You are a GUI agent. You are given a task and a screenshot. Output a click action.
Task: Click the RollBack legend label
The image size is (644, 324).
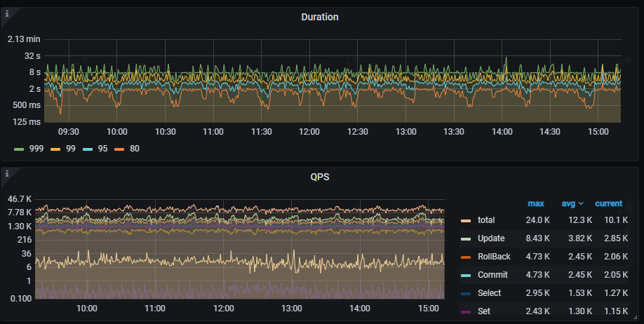pos(494,257)
